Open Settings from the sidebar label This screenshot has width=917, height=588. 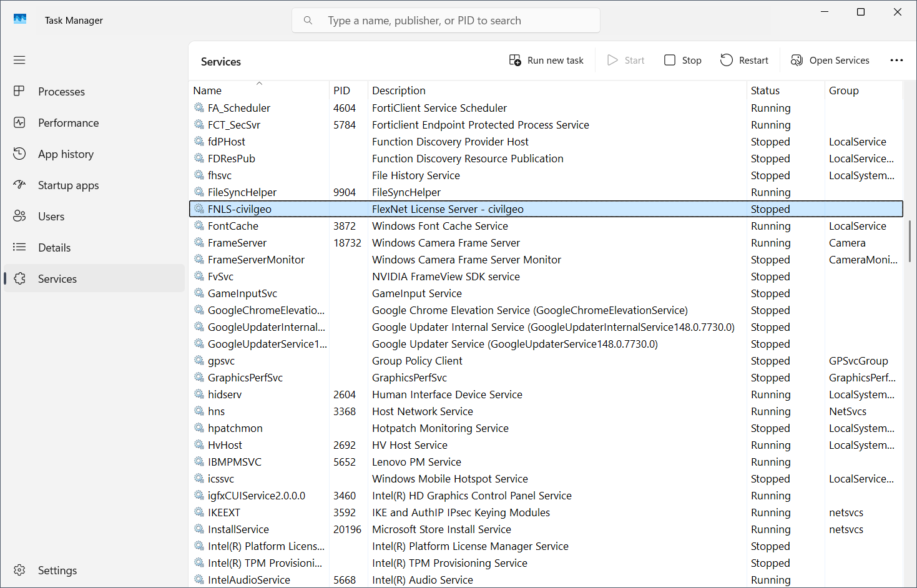click(x=57, y=571)
